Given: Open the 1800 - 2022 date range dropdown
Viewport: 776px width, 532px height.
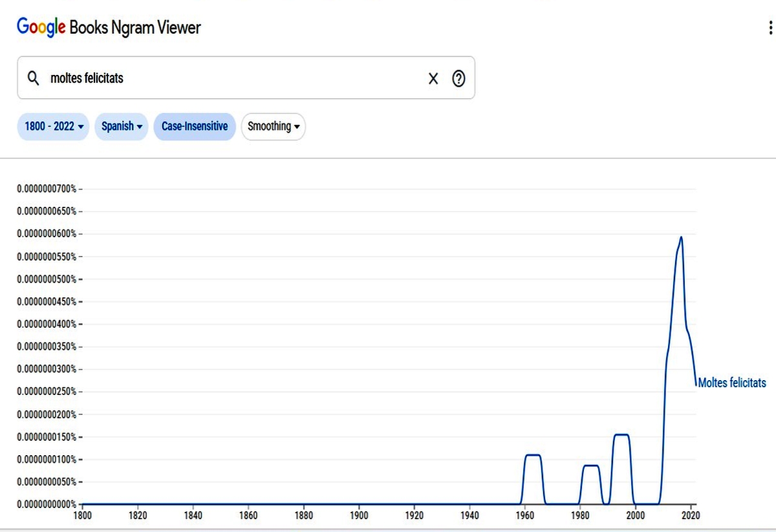Looking at the screenshot, I should point(53,126).
